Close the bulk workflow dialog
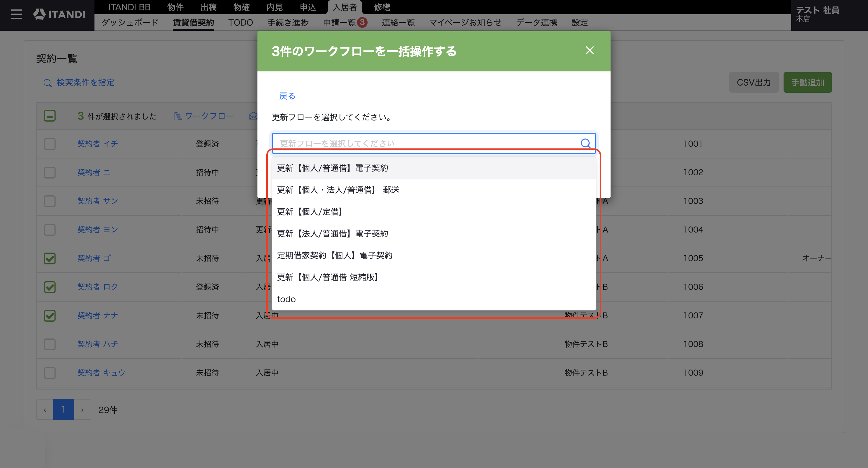The width and height of the screenshot is (868, 468). [x=590, y=50]
